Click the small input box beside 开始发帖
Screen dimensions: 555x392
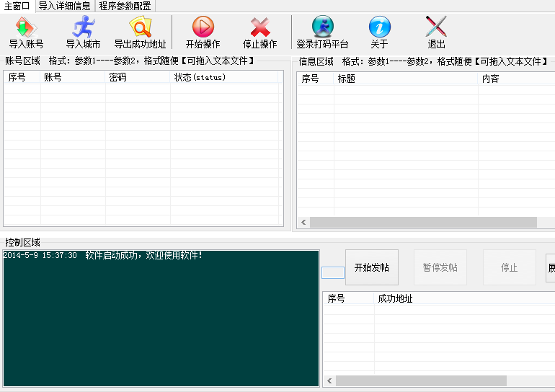pos(332,272)
